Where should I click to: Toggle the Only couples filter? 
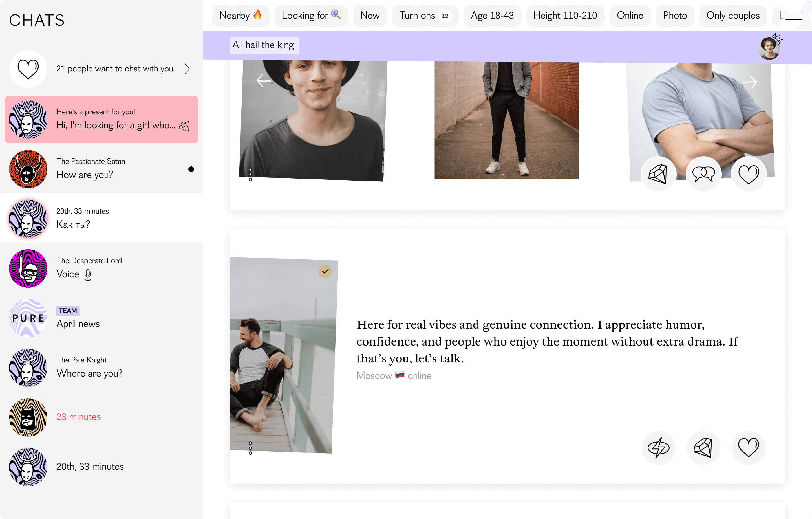coord(733,16)
